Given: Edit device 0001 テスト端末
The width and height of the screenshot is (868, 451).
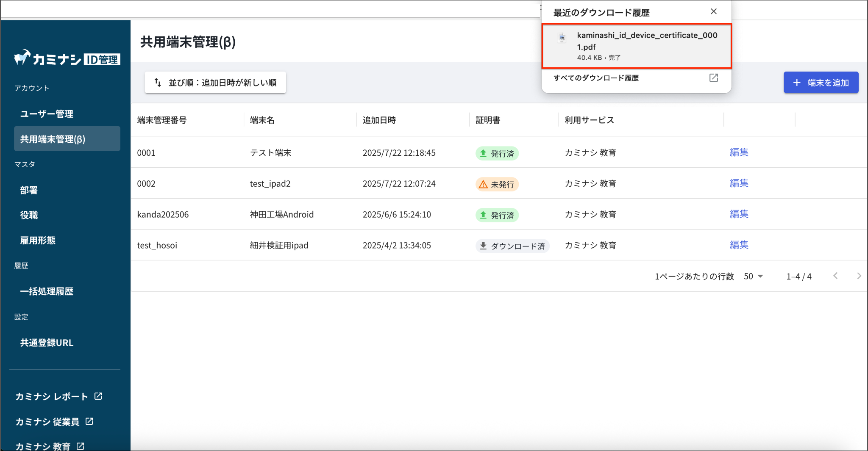Looking at the screenshot, I should (x=739, y=152).
